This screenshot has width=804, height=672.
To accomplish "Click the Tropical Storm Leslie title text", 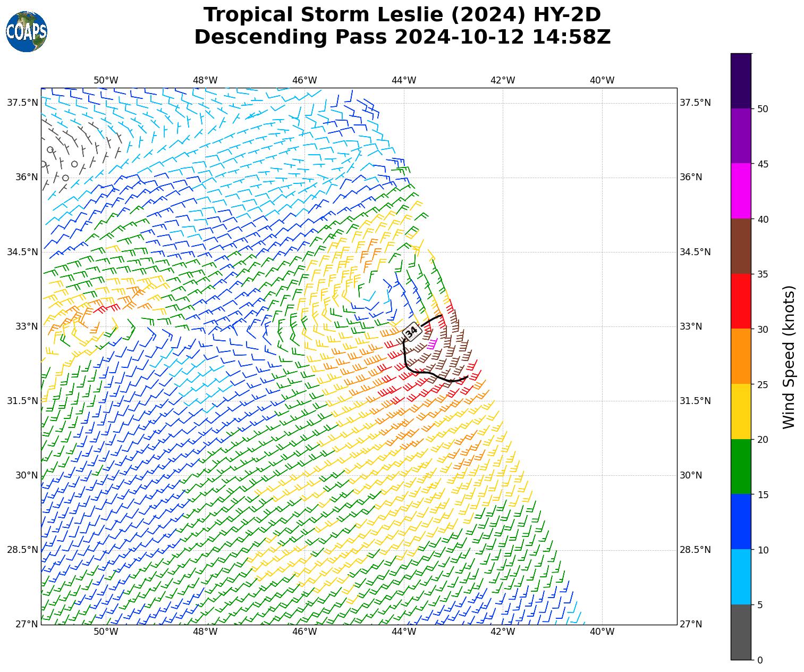I will (402, 15).
